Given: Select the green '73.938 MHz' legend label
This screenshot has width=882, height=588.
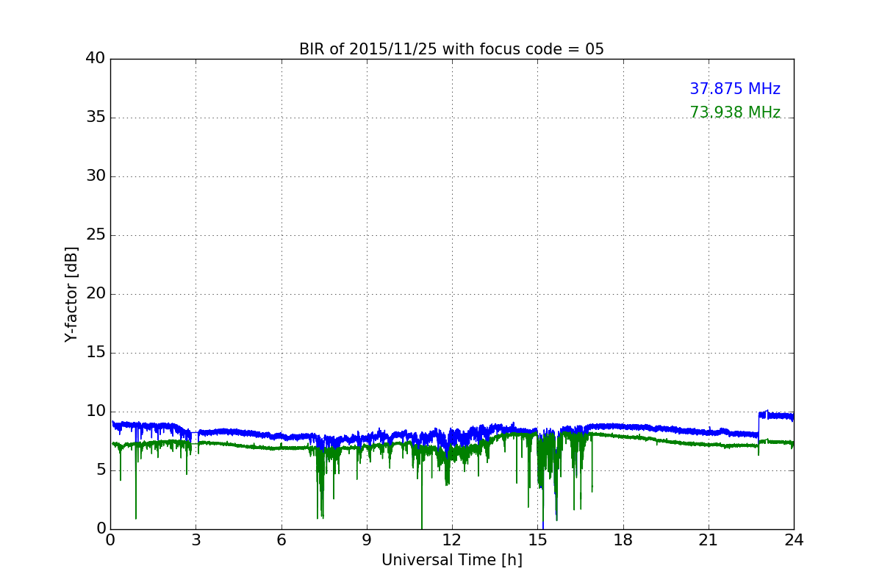Looking at the screenshot, I should click(x=735, y=112).
